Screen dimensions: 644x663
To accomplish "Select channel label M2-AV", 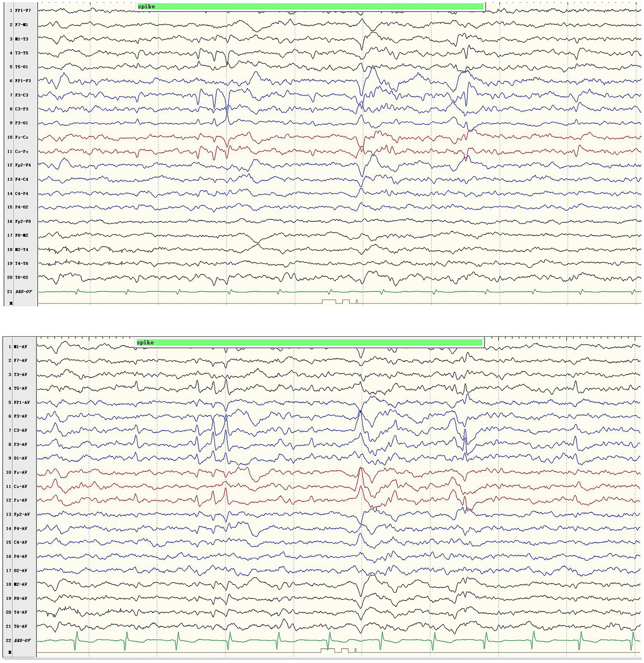I will 20,584.
